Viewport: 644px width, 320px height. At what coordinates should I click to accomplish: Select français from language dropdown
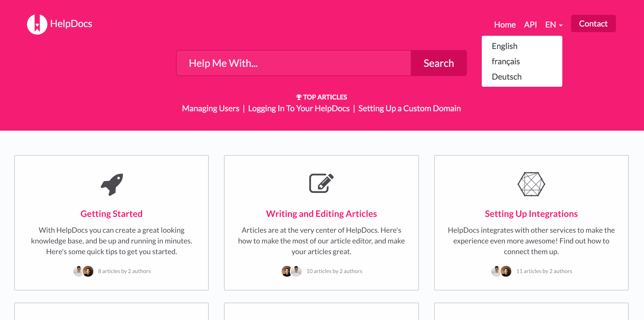(x=506, y=61)
